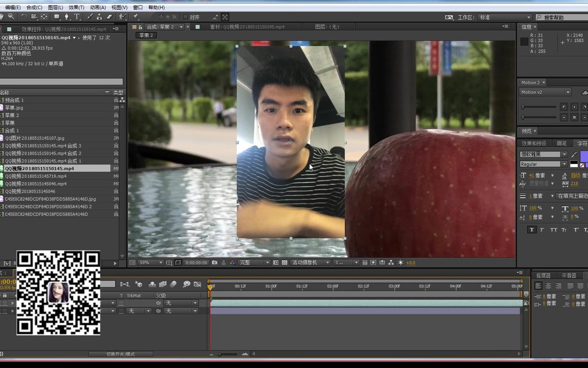The width and height of the screenshot is (588, 368).
Task: Toggle the transparency grid
Action: pos(284,263)
